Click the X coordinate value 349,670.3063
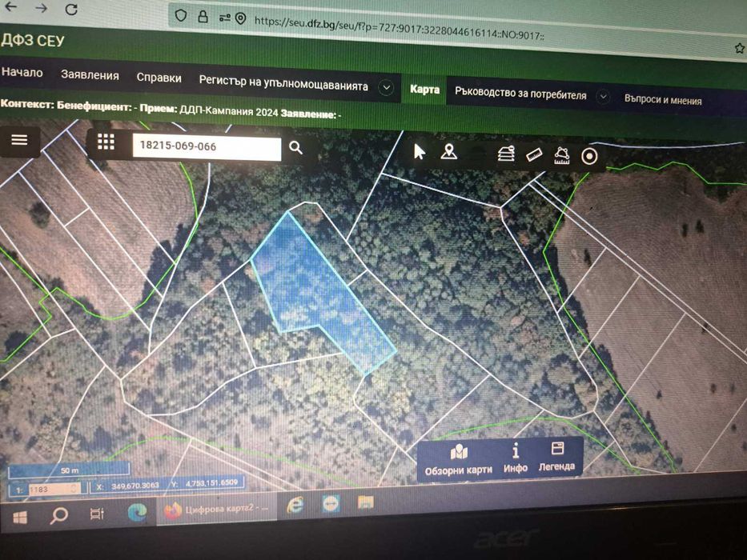This screenshot has width=747, height=560. pyautogui.click(x=135, y=486)
